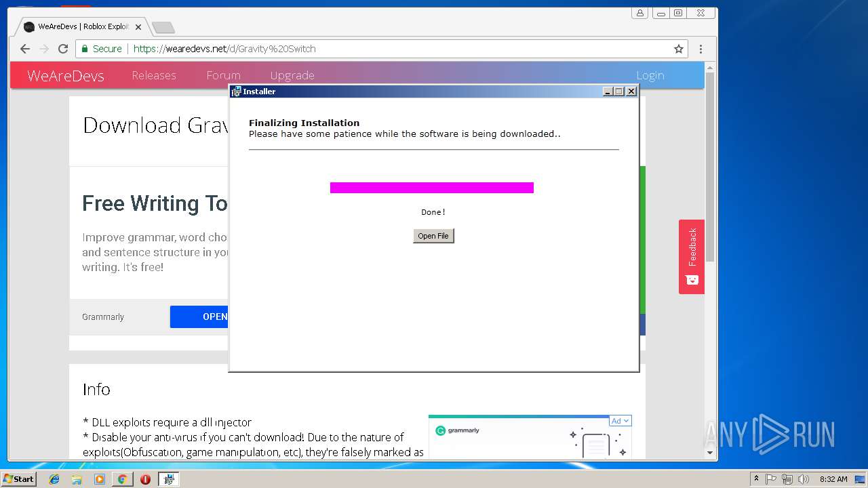Click the page scrollbar up arrow
Image resolution: width=868 pixels, height=488 pixels.
pyautogui.click(x=710, y=68)
